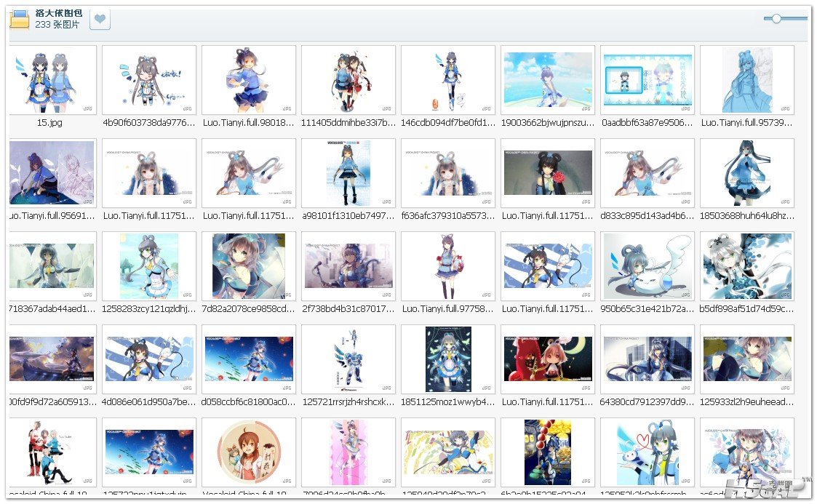
Task: Open the 64380cd7912397dd9 thumbnail
Action: click(647, 359)
